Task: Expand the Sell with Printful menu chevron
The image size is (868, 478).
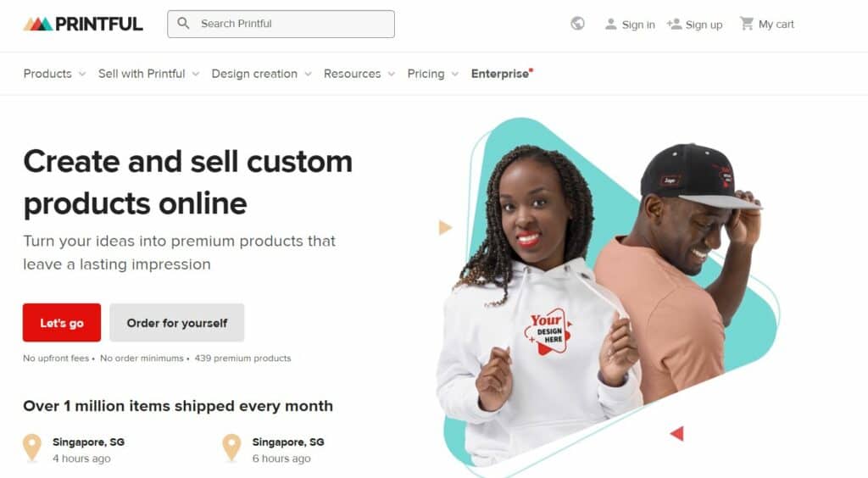Action: [196, 74]
